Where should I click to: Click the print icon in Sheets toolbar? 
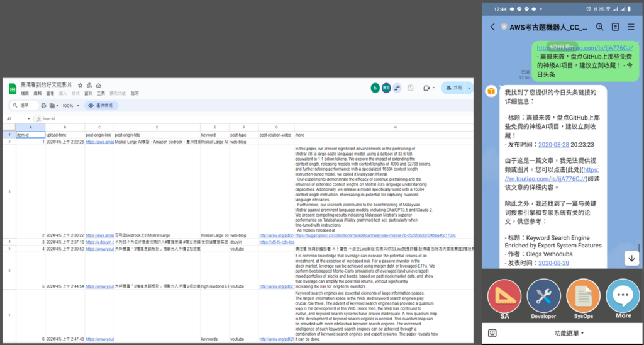(x=43, y=106)
